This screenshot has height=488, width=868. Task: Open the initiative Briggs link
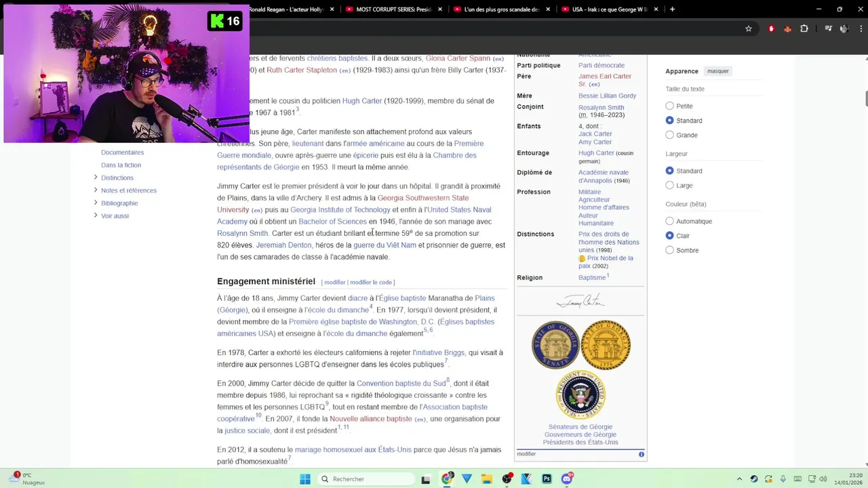[x=439, y=352]
